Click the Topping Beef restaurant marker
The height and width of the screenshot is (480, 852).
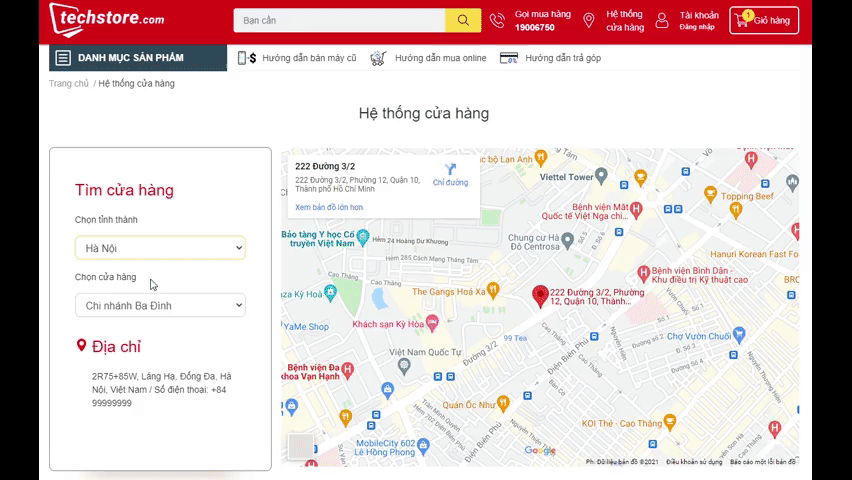(x=710, y=194)
